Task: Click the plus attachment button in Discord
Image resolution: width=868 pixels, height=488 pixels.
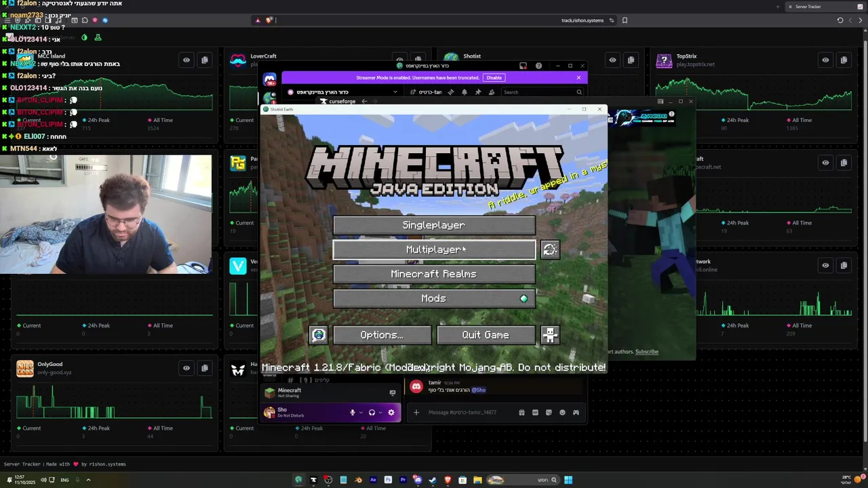Action: click(x=416, y=412)
